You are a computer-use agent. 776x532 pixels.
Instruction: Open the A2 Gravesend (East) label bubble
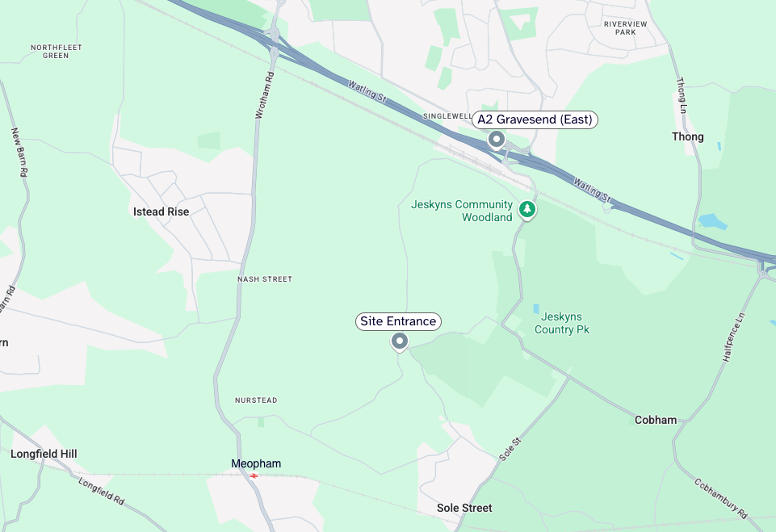click(535, 119)
